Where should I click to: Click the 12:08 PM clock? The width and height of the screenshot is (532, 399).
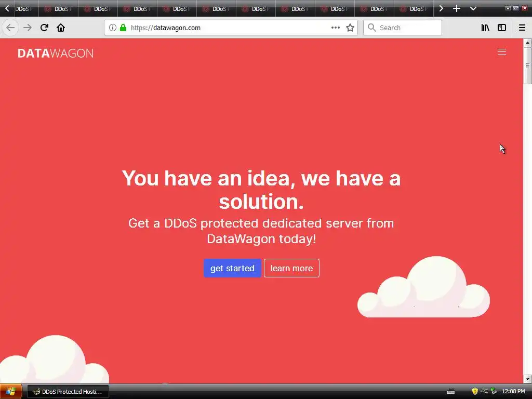point(513,391)
